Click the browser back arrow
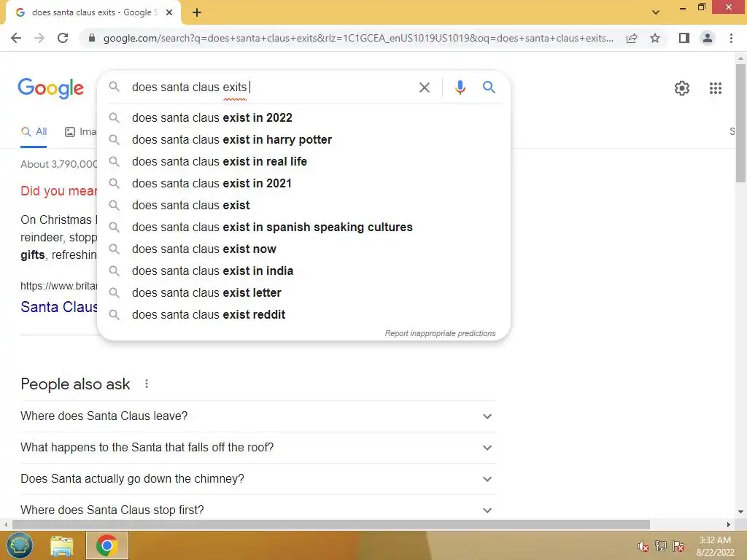The height and width of the screenshot is (560, 747). (16, 38)
